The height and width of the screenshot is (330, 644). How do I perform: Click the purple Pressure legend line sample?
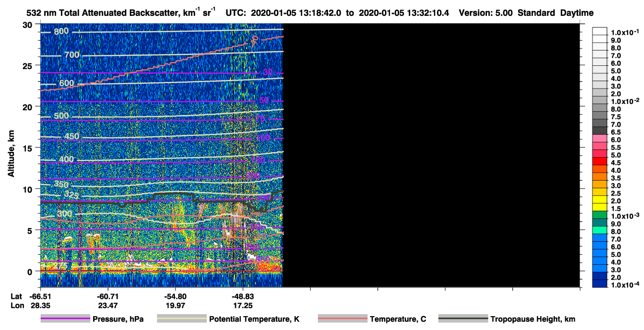[x=65, y=319]
